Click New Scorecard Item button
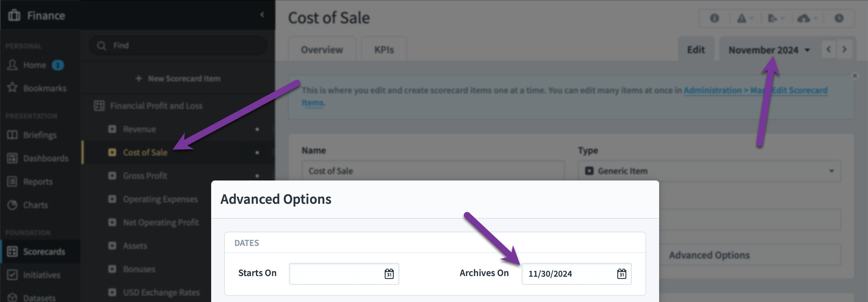Screen dimensions: 868x302 click(x=177, y=78)
